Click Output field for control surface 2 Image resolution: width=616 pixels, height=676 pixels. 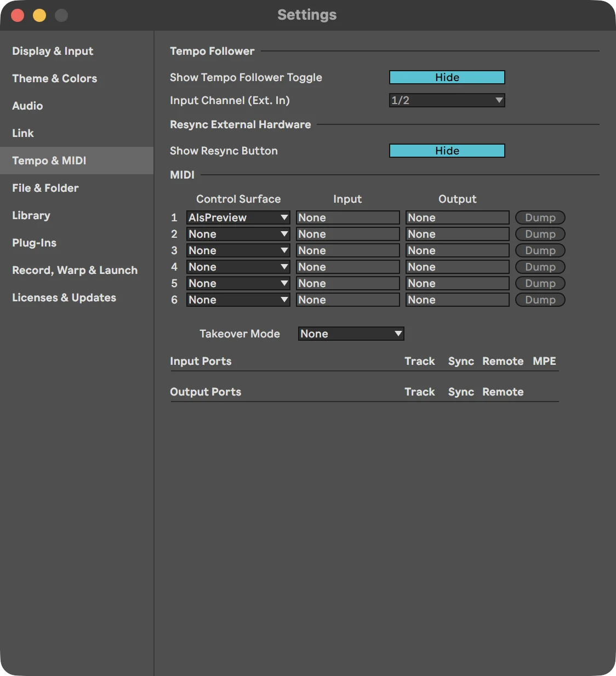pyautogui.click(x=458, y=234)
